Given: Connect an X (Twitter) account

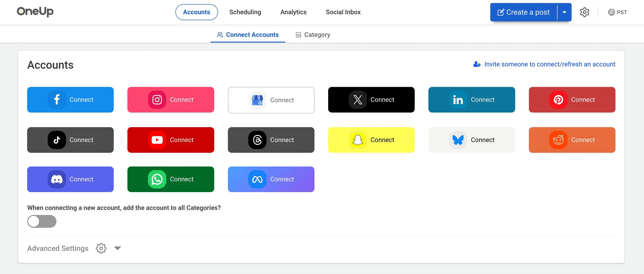Looking at the screenshot, I should [371, 100].
